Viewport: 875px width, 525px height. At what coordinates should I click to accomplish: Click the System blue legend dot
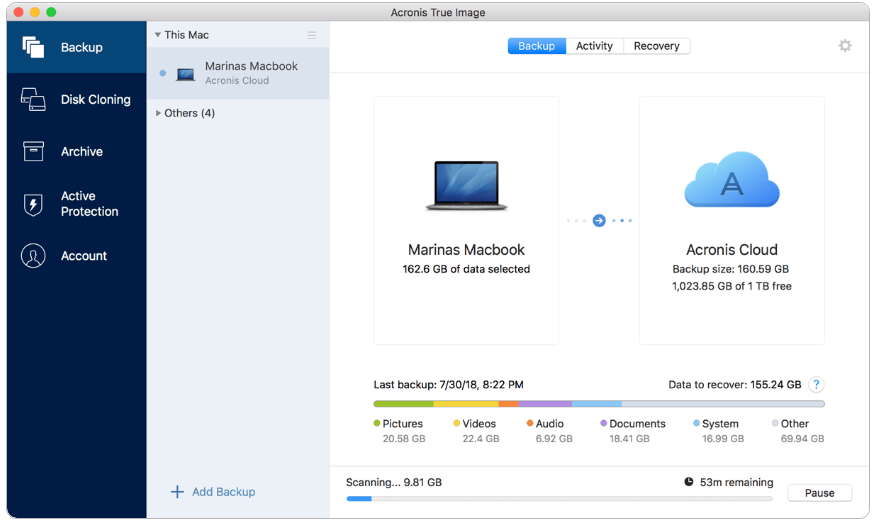(696, 423)
